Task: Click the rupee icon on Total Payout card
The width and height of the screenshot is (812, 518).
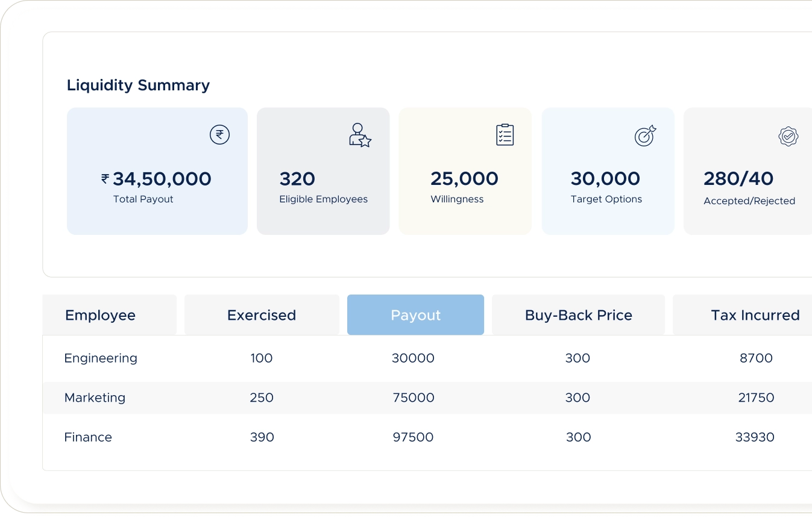Action: click(219, 134)
